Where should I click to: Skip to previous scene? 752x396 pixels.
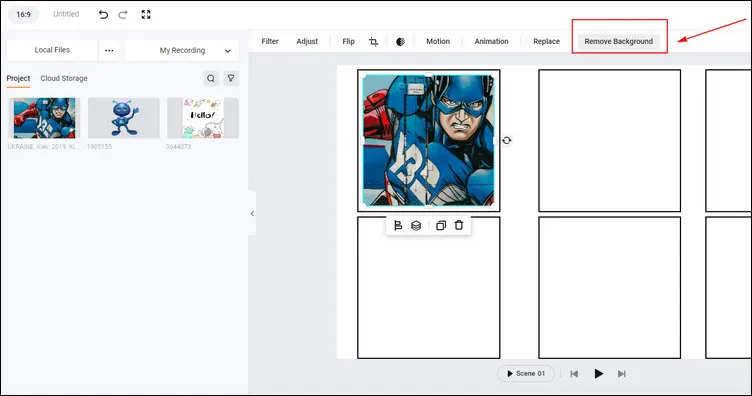point(574,374)
